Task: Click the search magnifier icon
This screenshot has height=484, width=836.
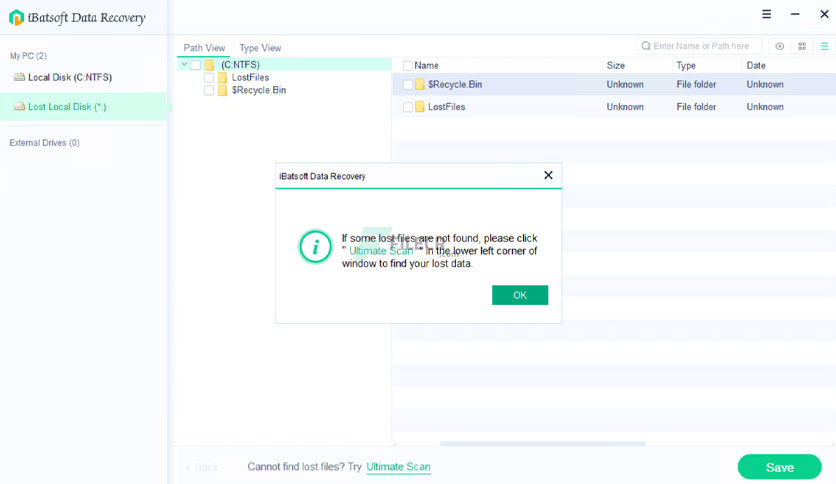Action: [646, 46]
